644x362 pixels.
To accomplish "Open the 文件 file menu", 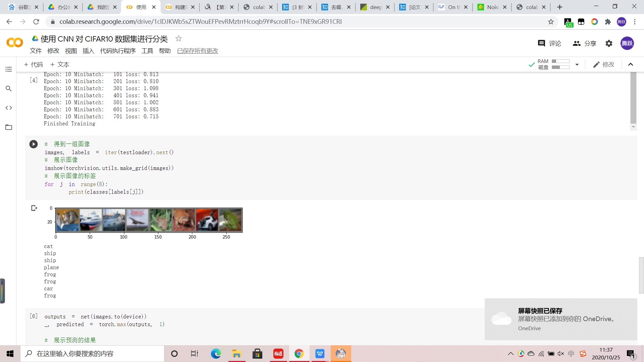I will (x=36, y=51).
